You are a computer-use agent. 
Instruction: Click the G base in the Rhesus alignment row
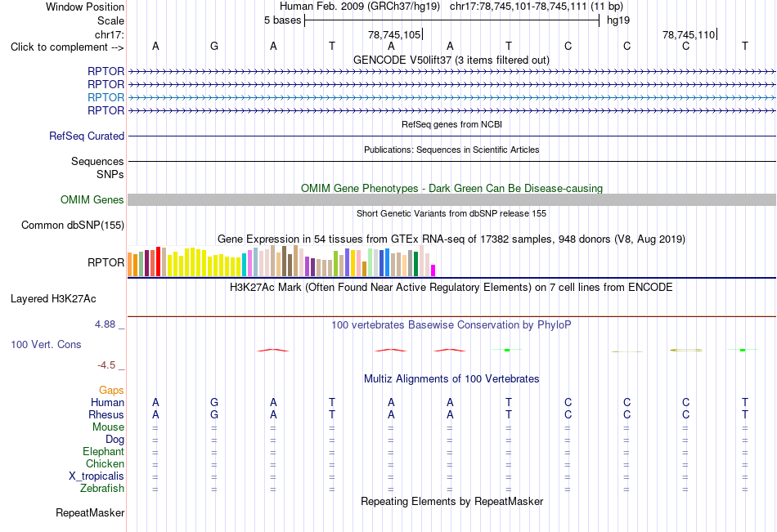214,414
